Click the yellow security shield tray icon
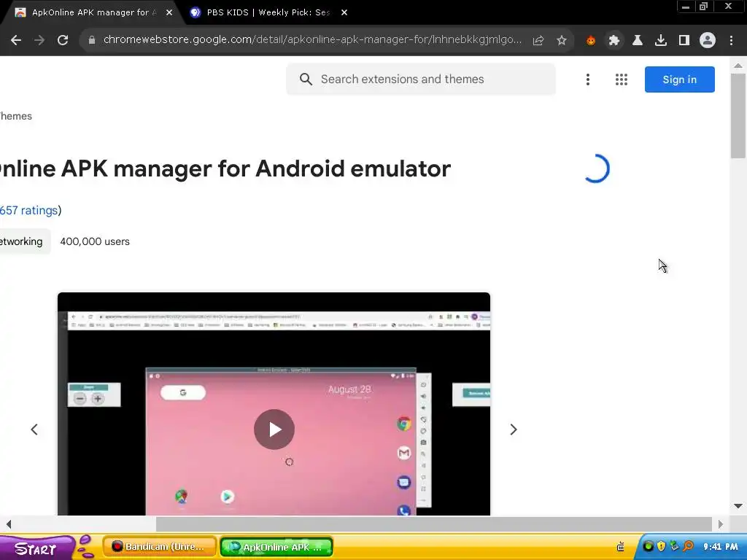Viewport: 747px width, 560px height. point(661,546)
